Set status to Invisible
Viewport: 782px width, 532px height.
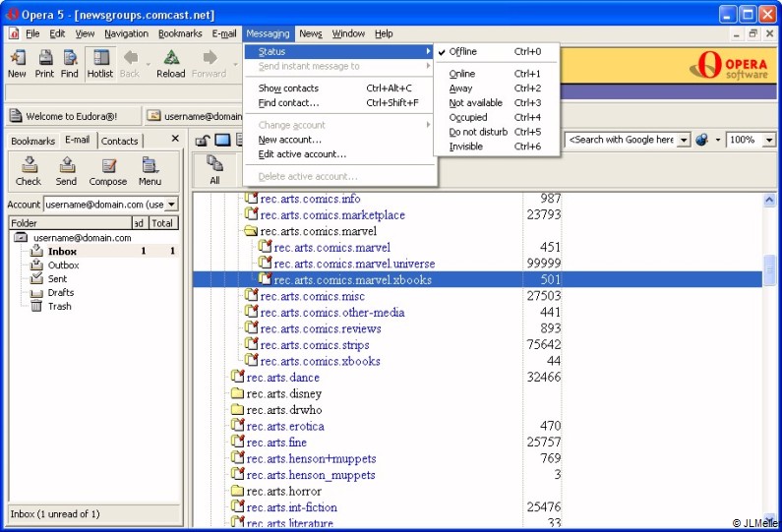pos(496,147)
